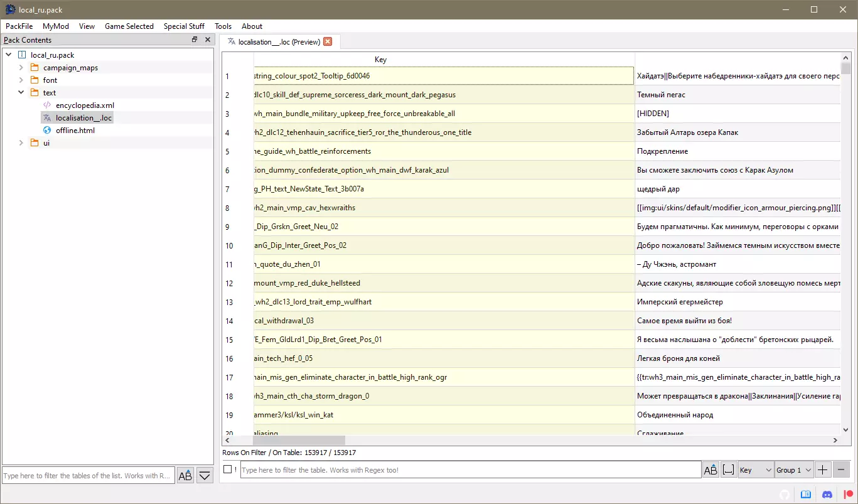
Task: Select encyclopedia.xml in the pack tree
Action: 85,105
